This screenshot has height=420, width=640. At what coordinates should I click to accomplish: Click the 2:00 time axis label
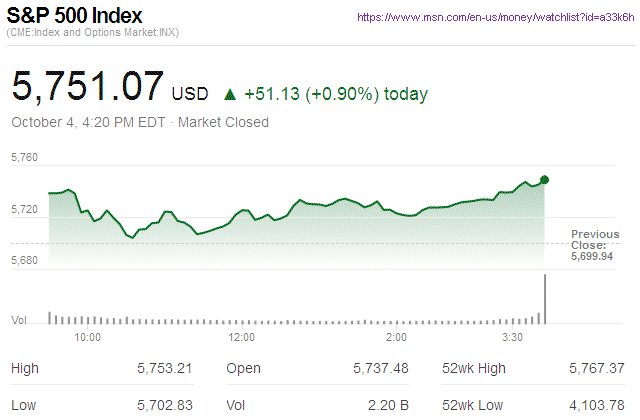(396, 337)
